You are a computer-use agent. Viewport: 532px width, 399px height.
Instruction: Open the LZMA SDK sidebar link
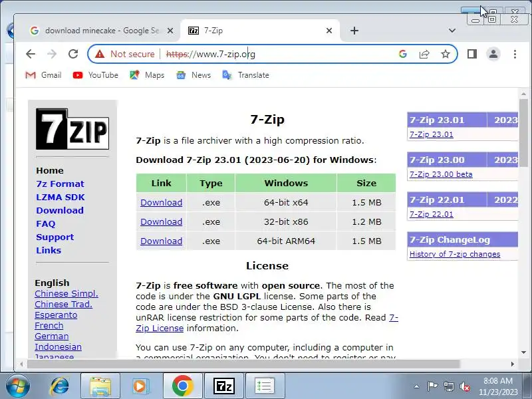pyautogui.click(x=61, y=197)
